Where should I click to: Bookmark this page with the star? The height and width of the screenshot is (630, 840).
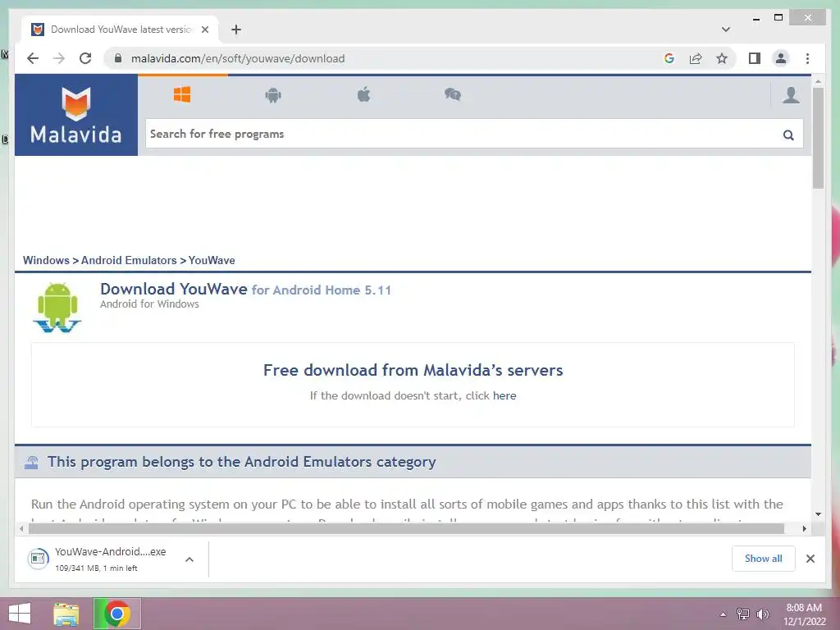722,58
